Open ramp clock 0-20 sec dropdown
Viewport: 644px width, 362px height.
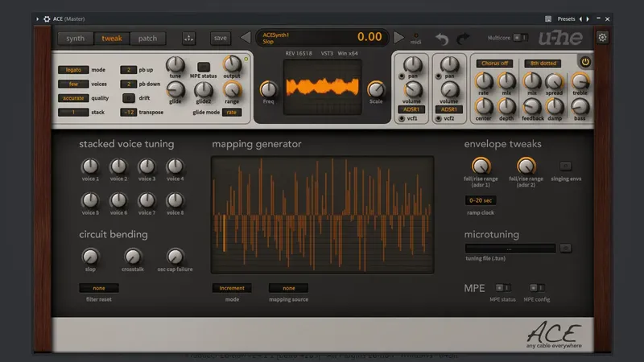481,200
